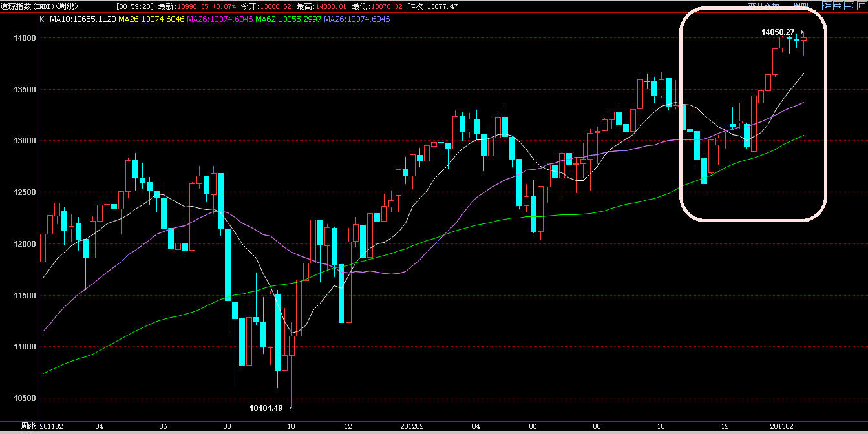868x434 pixels.
Task: Select the quote time [08:59:20]
Action: 136,6
